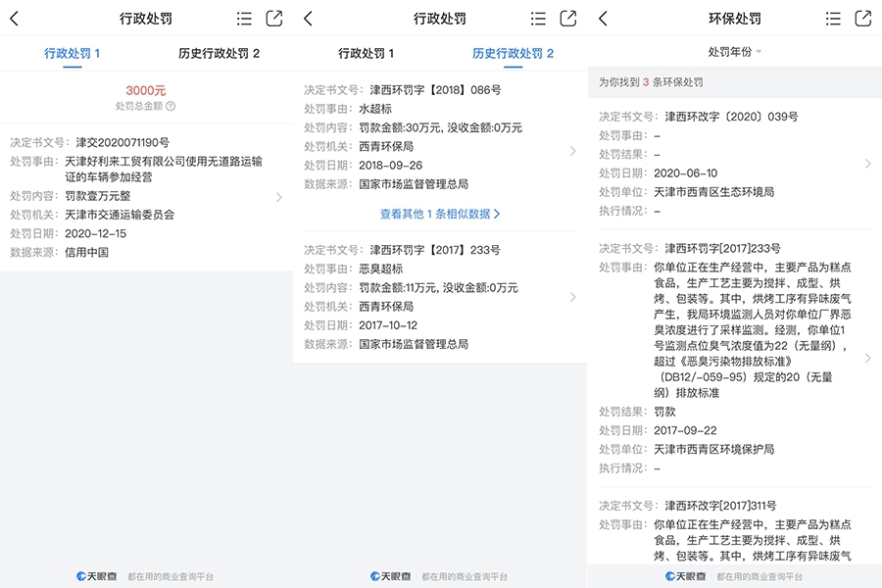
Task: Go back from the left 行政处罚 screen
Action: pos(15,19)
